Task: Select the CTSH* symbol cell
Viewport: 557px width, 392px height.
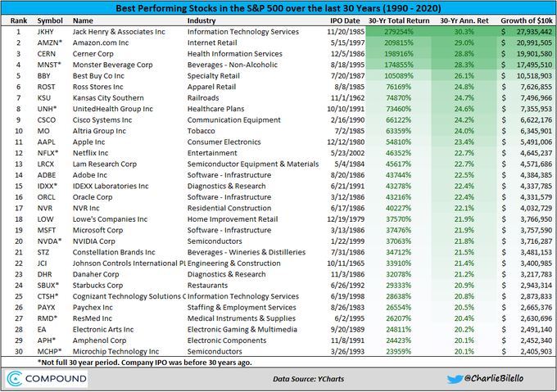Action: pyautogui.click(x=48, y=296)
